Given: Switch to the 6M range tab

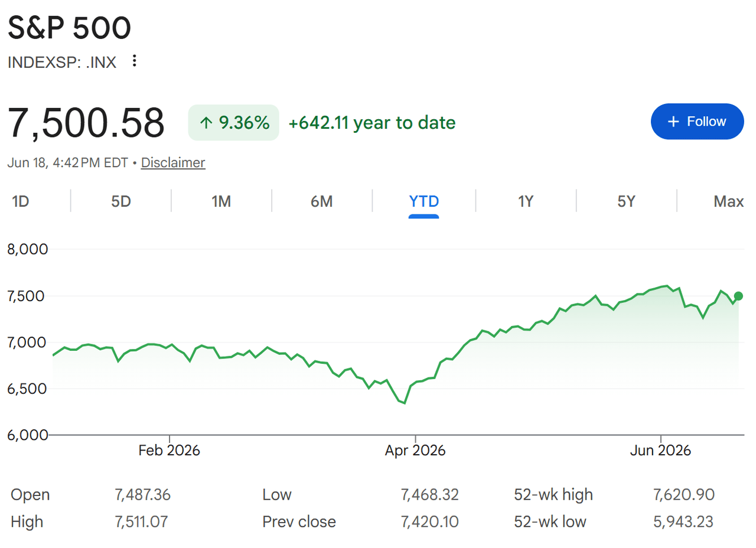Looking at the screenshot, I should click(322, 201).
